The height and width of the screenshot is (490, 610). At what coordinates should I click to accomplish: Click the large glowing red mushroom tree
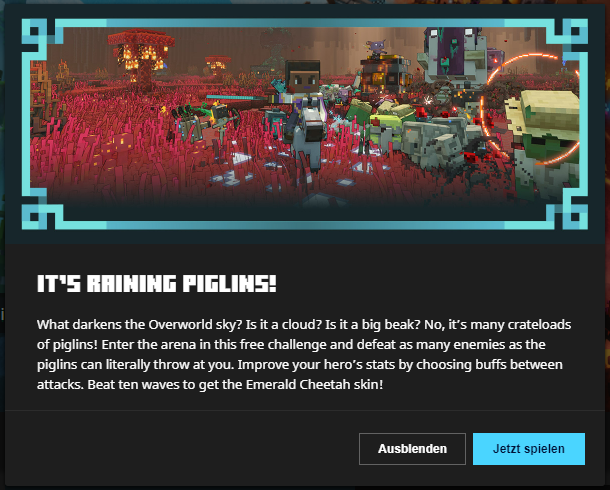click(141, 58)
